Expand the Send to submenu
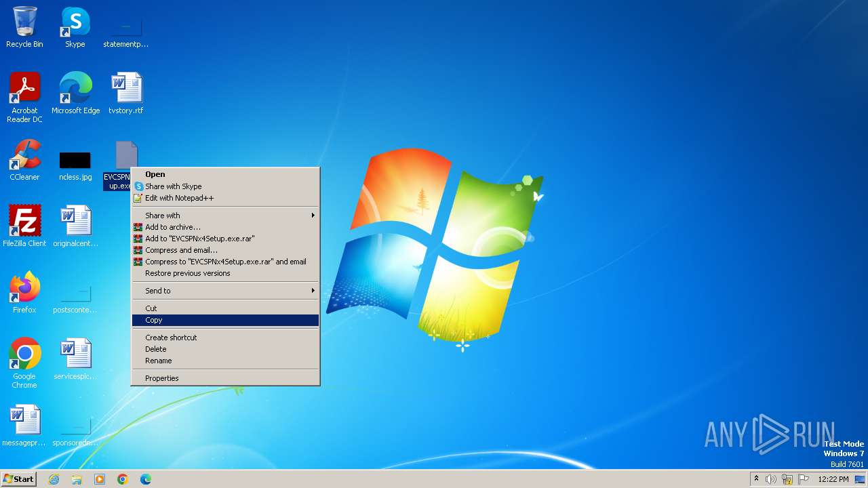This screenshot has height=488, width=868. point(225,291)
